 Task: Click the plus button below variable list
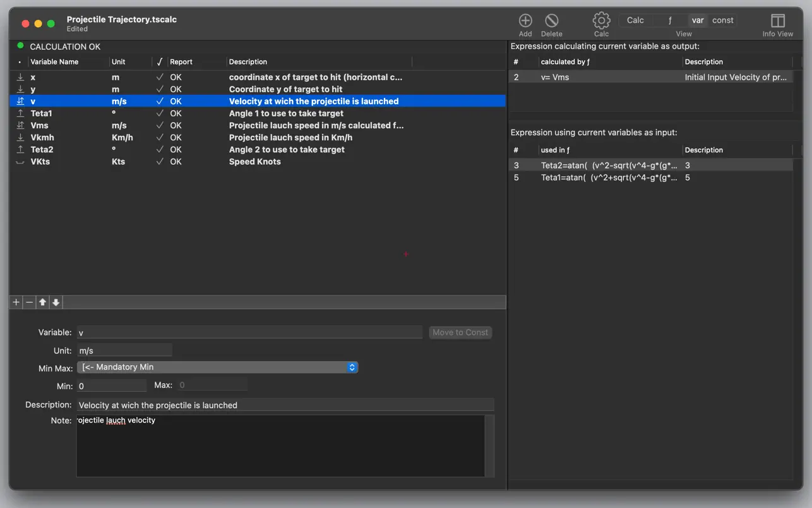16,303
